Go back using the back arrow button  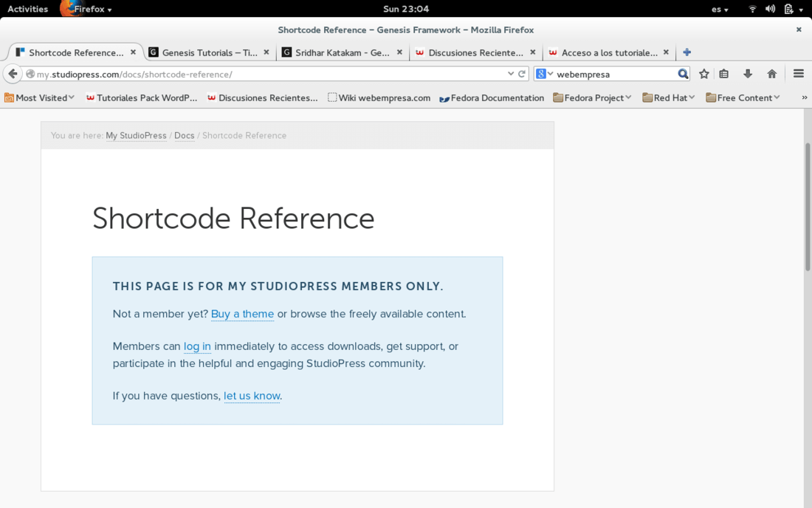pos(13,74)
